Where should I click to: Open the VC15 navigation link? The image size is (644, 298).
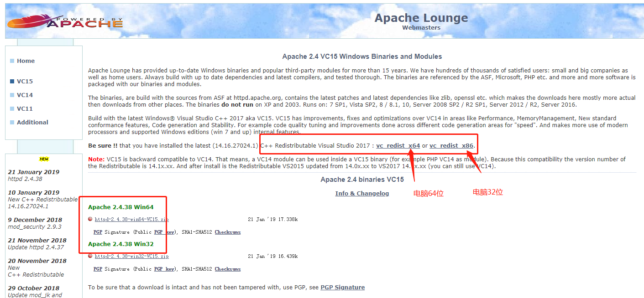click(x=25, y=81)
